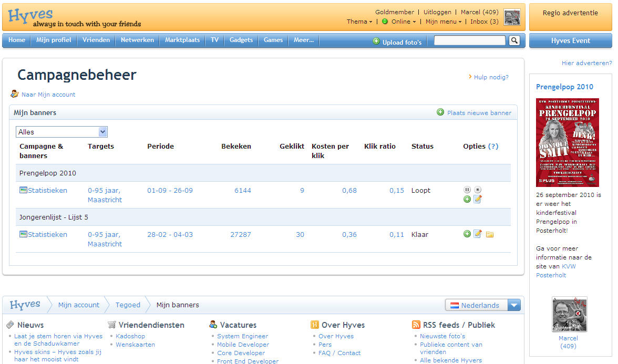Click the Prengelpop 2010 ad poster
This screenshot has width=618, height=364.
tap(567, 142)
